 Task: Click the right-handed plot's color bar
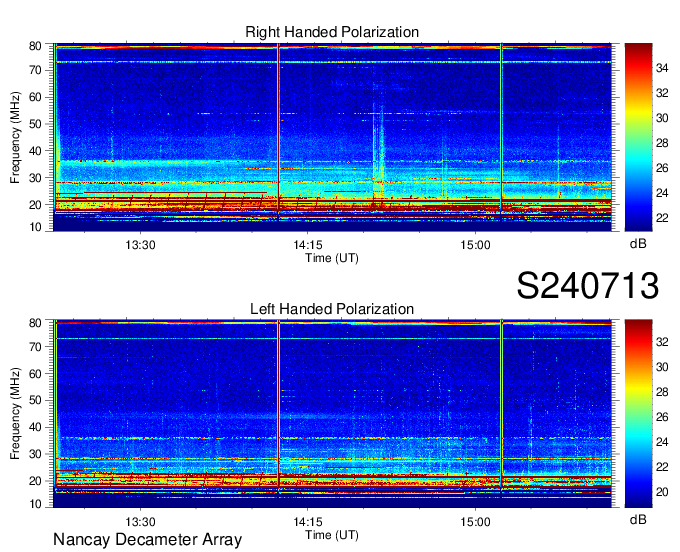pos(638,137)
